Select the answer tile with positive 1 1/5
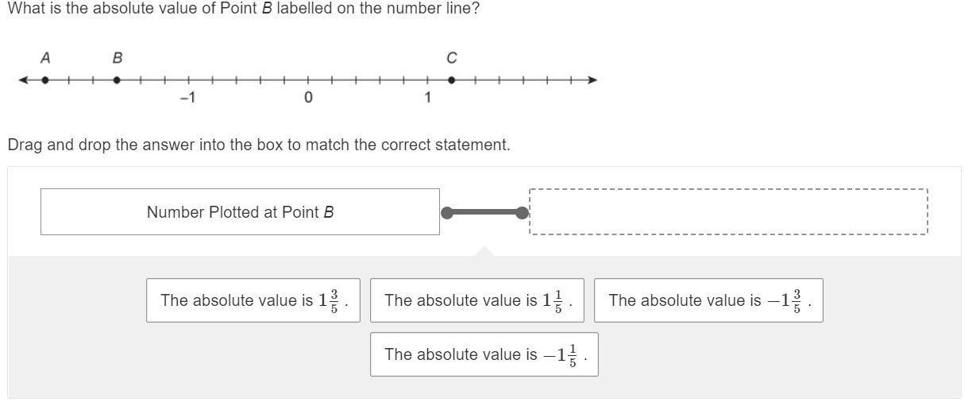The width and height of the screenshot is (980, 414). (x=476, y=300)
